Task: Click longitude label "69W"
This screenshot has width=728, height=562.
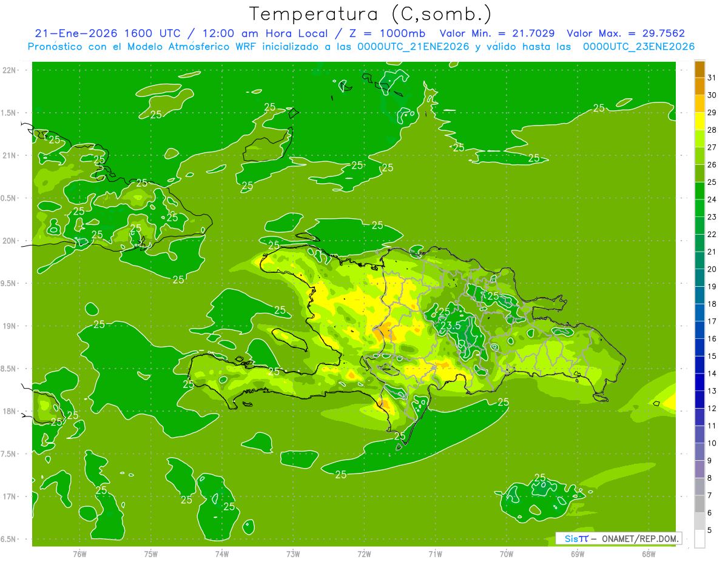Action: click(x=578, y=554)
